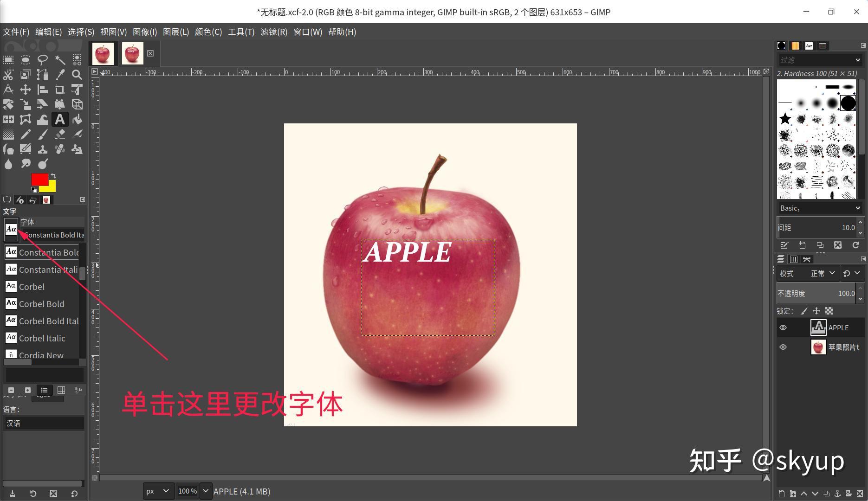Select the Fuzzy Select wand tool
Viewport: 868px width, 501px height.
(x=60, y=60)
